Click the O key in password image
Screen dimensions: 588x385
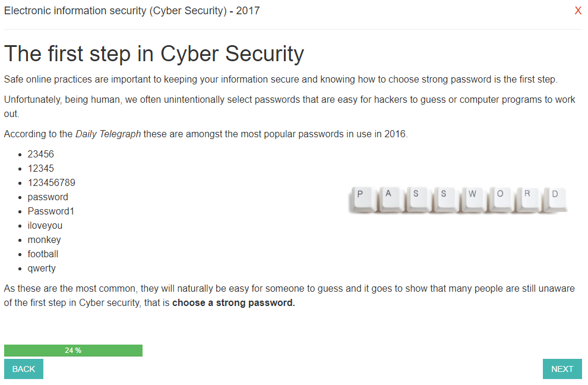[x=501, y=199]
